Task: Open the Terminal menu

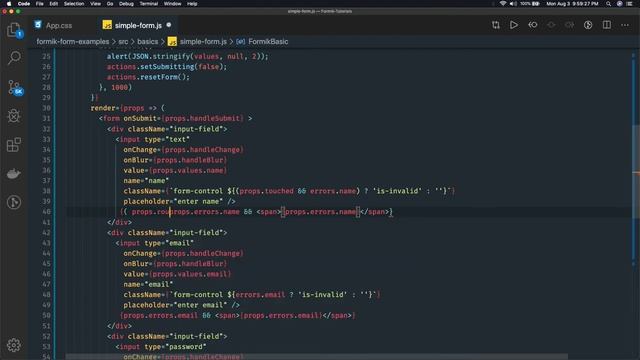Action: [149, 4]
